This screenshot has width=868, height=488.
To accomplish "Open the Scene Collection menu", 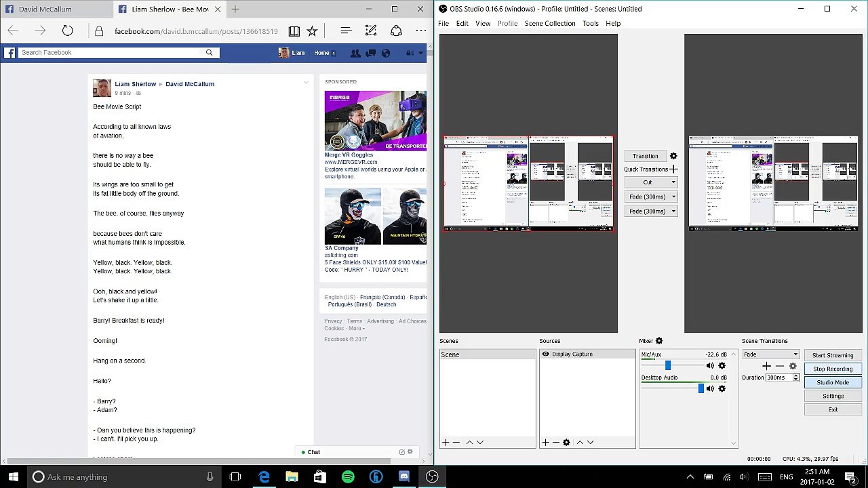I will [x=549, y=23].
